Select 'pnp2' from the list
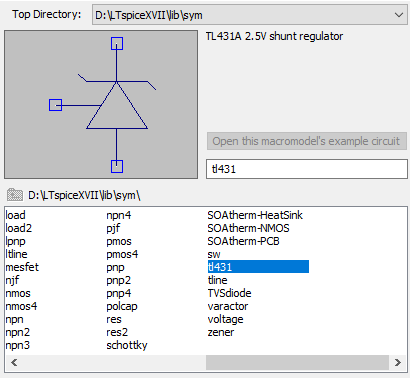This screenshot has width=410, height=378. 119,280
